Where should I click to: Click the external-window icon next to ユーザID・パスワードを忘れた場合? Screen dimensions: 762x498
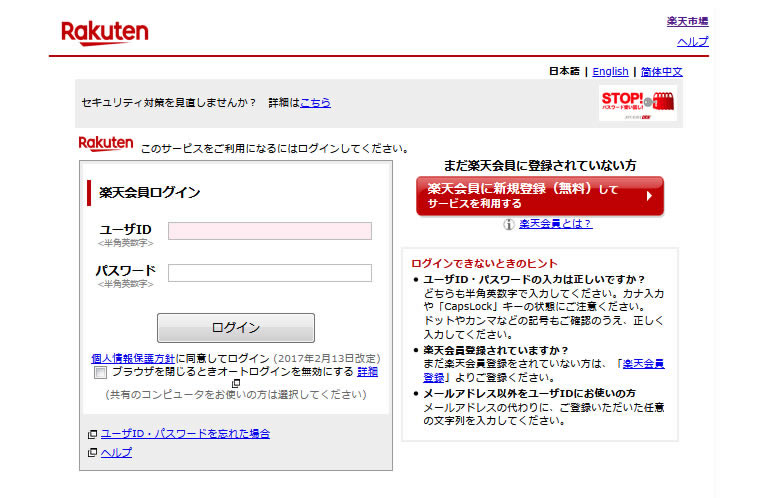pyautogui.click(x=92, y=434)
